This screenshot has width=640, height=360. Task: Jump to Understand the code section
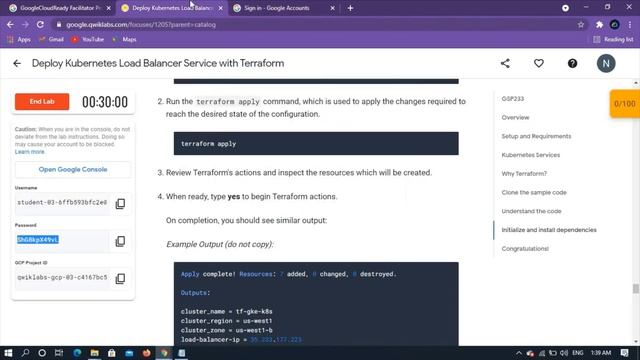[x=531, y=211]
